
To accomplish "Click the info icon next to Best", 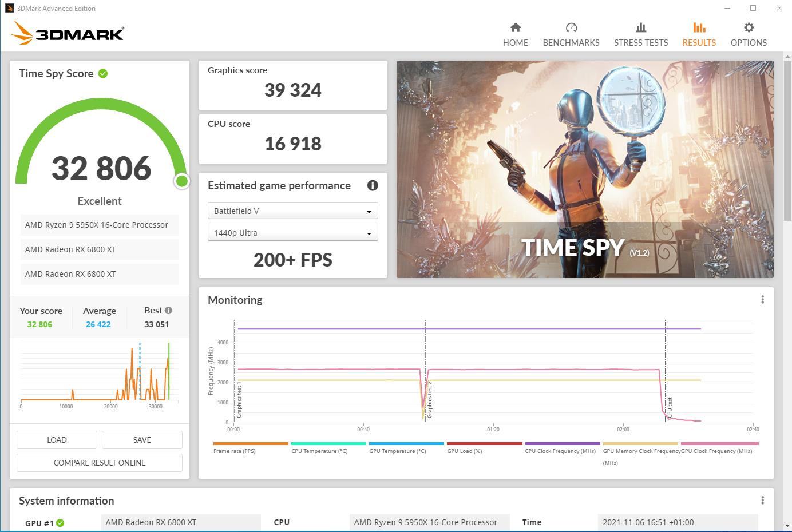I will (x=168, y=310).
